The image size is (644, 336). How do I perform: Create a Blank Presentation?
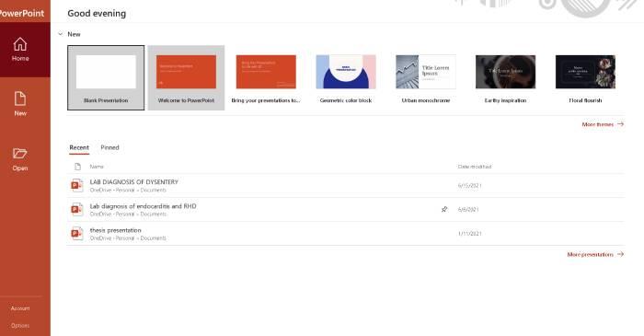[x=106, y=77]
